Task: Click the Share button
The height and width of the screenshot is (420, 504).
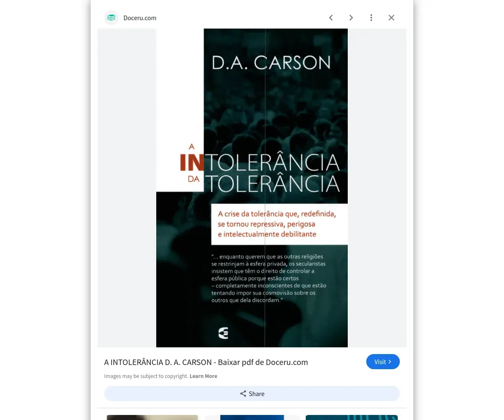Action: pyautogui.click(x=252, y=394)
